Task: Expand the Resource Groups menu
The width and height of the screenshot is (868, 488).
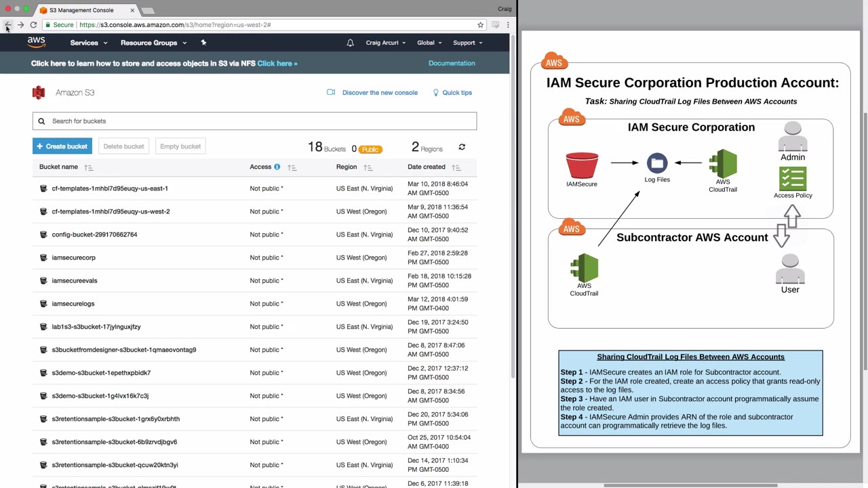Action: point(153,43)
